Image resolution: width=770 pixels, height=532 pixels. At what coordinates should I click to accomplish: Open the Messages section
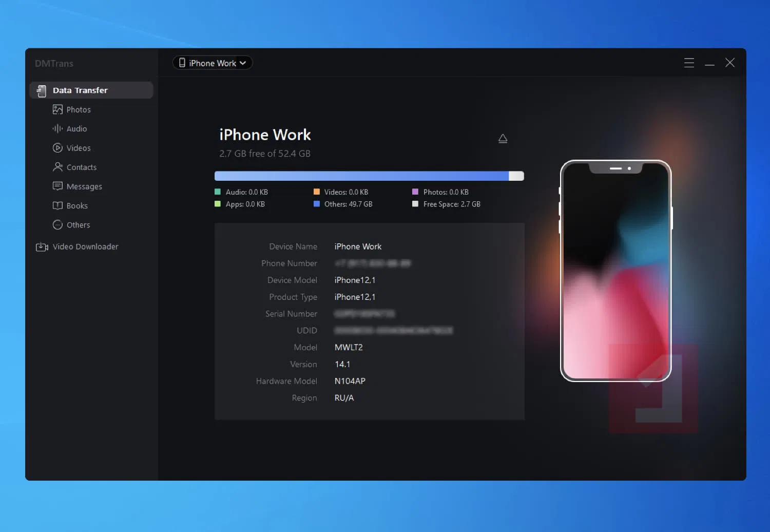84,186
